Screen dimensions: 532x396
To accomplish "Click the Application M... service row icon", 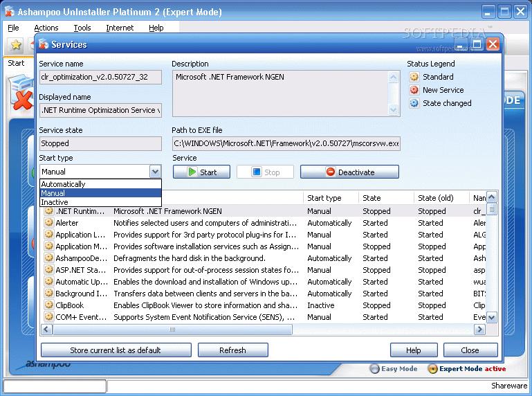I will click(x=49, y=246).
